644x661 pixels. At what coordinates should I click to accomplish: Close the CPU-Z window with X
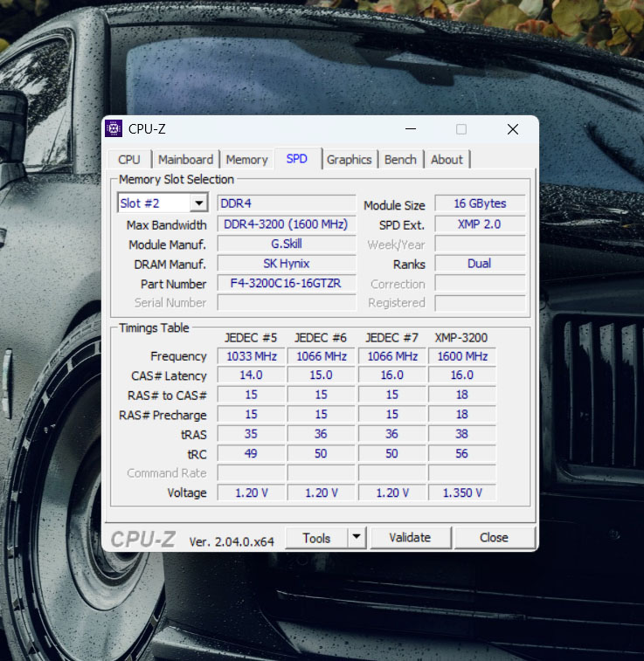(513, 129)
